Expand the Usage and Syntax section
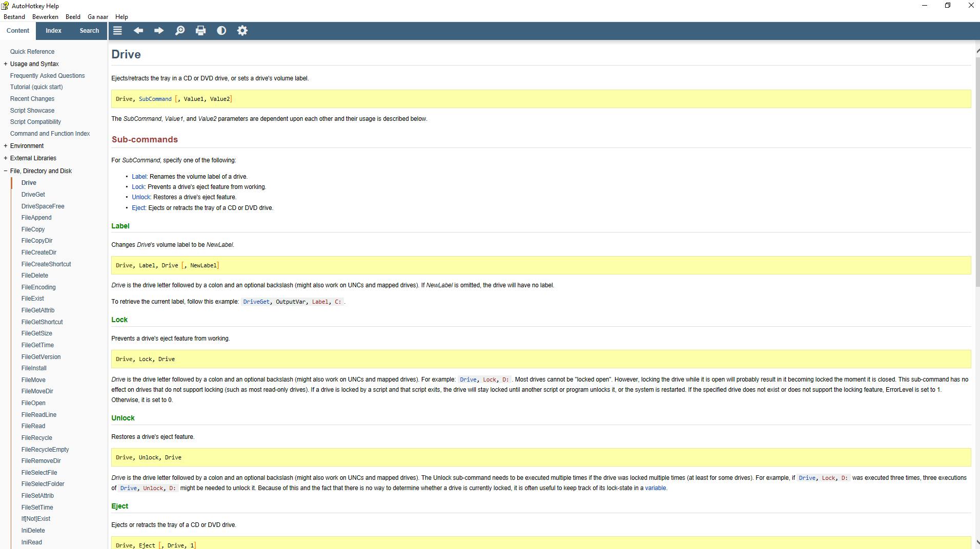 pyautogui.click(x=6, y=64)
